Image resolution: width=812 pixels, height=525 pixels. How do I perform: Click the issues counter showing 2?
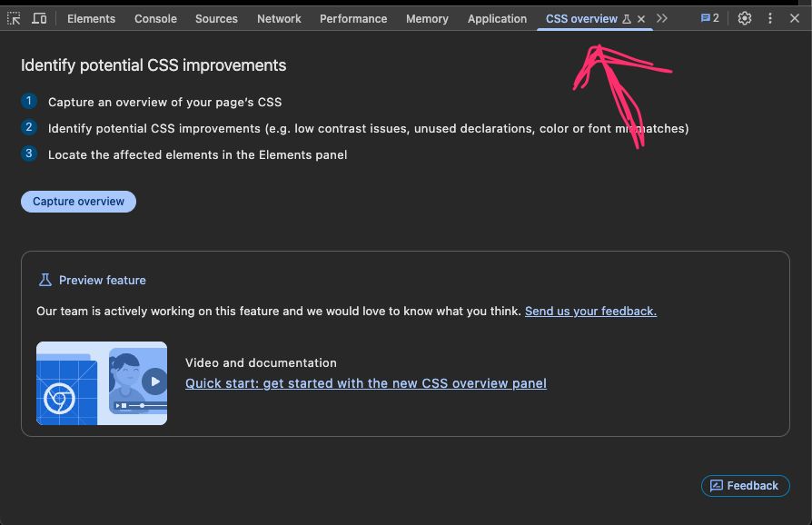point(710,17)
